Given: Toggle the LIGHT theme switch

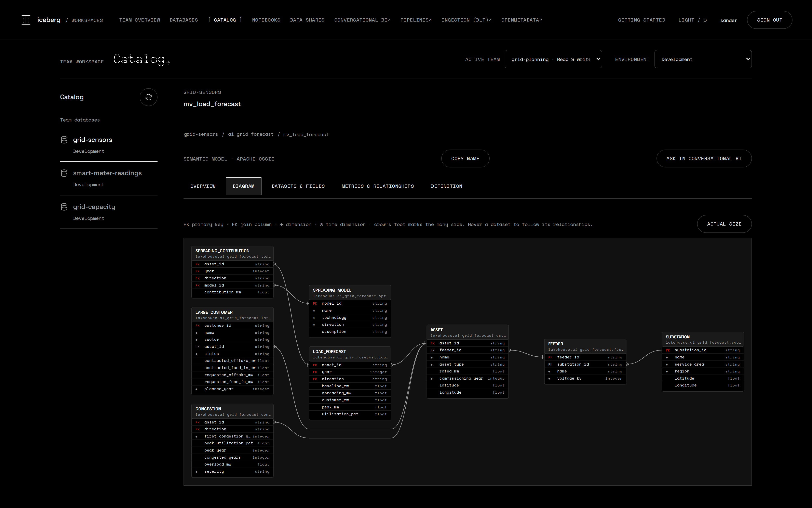Looking at the screenshot, I should coord(692,20).
